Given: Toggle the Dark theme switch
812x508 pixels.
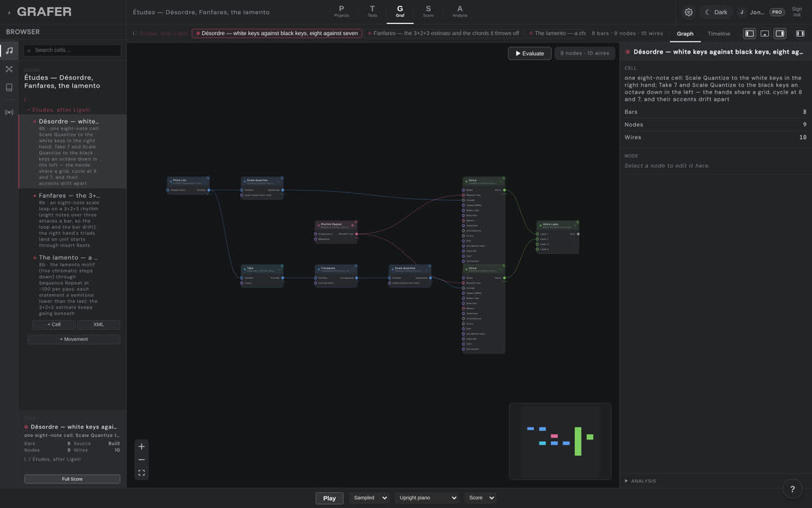Looking at the screenshot, I should (716, 12).
